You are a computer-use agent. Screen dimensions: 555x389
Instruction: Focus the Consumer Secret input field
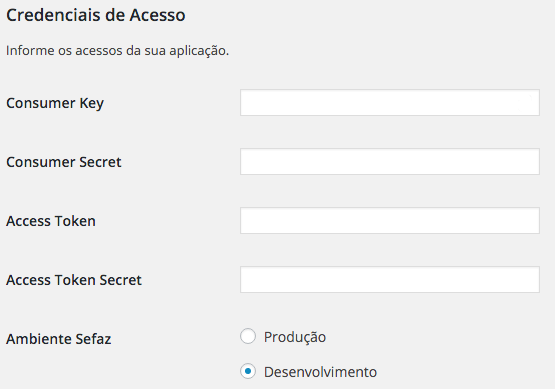point(390,161)
